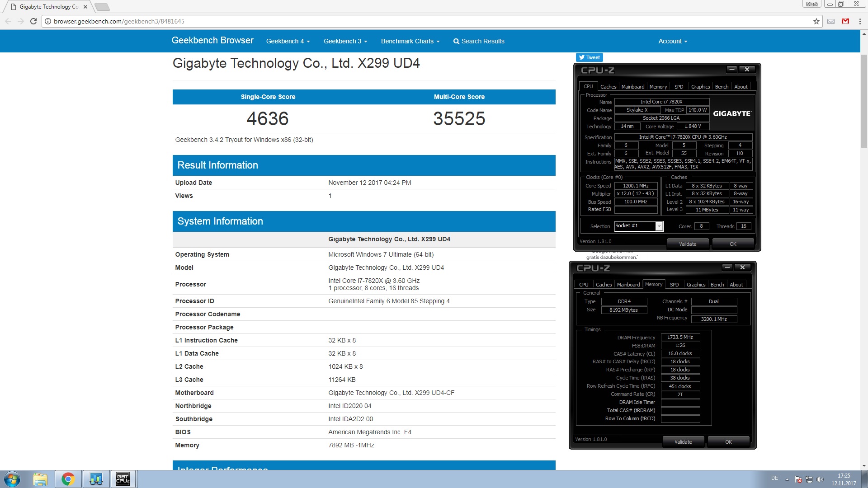
Task: Open the mail envelope extension icon
Action: pos(831,21)
